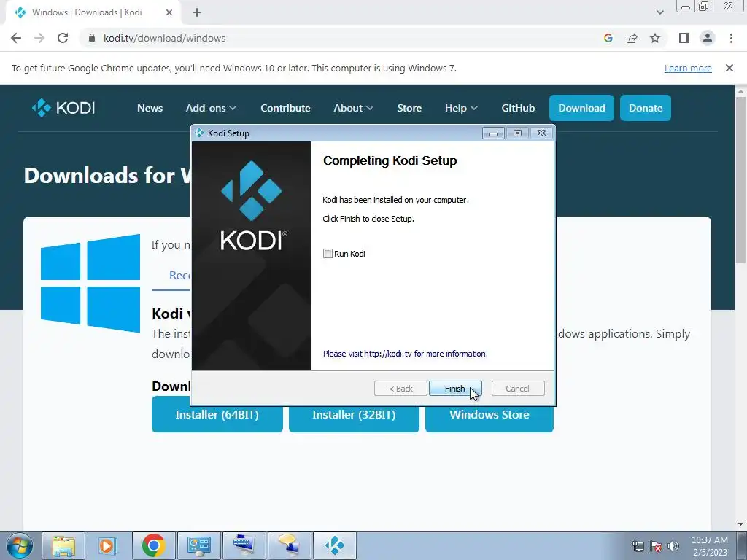Open a new tab with plus button
This screenshot has height=560, width=747.
coord(197,12)
